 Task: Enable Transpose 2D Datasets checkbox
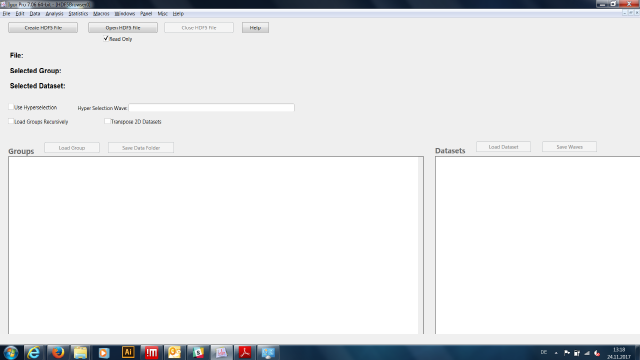pyautogui.click(x=107, y=121)
